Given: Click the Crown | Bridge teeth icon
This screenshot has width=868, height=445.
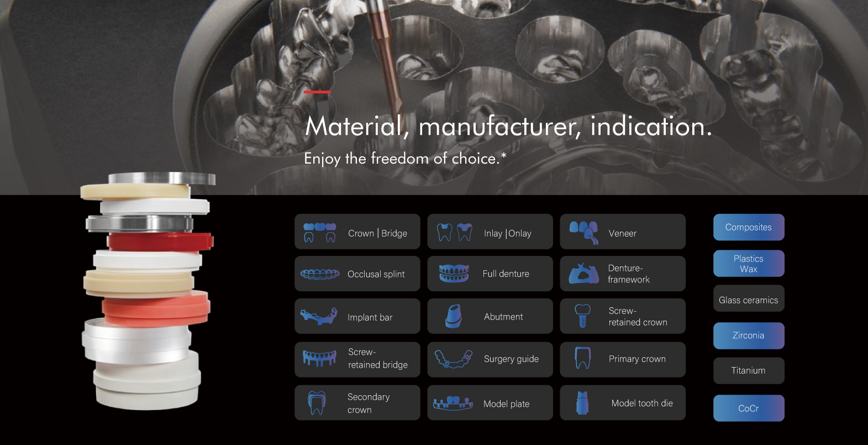Looking at the screenshot, I should coord(319,232).
